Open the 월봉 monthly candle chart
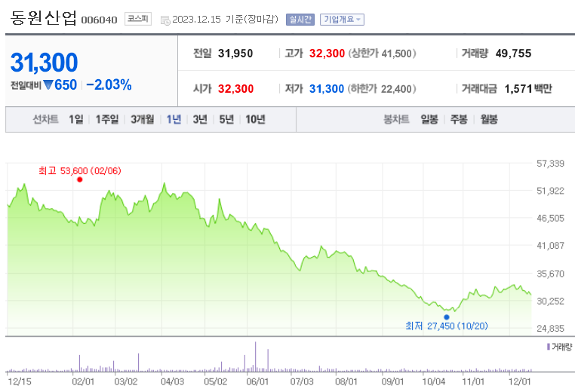Viewport: 575px width, 392px height. coord(489,119)
